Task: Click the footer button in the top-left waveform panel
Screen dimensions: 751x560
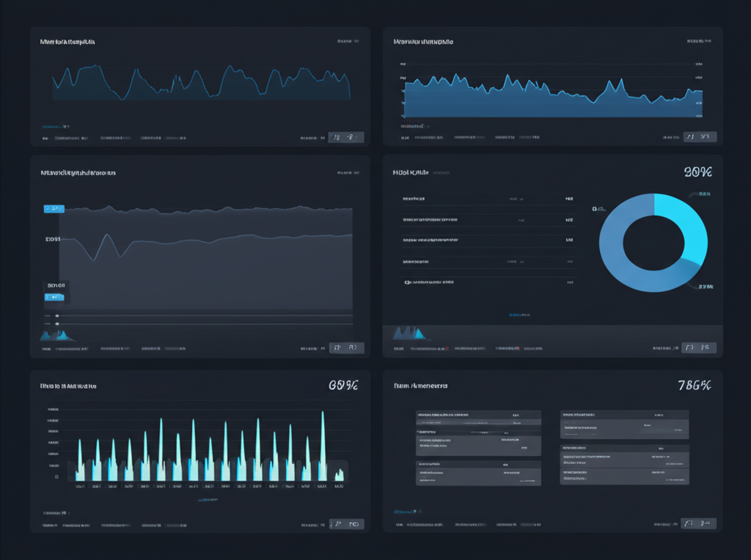Action: pyautogui.click(x=346, y=136)
